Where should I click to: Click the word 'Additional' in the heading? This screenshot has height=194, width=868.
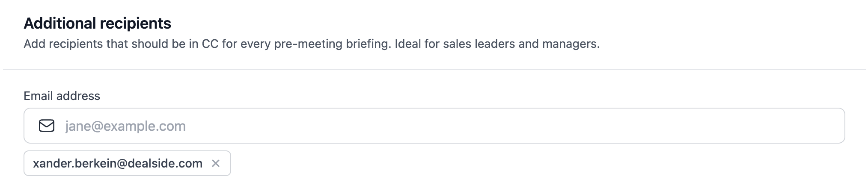[60, 23]
